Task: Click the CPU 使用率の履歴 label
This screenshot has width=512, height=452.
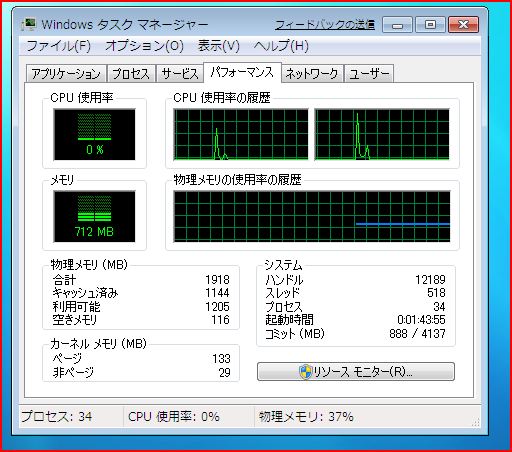Action: coord(222,98)
